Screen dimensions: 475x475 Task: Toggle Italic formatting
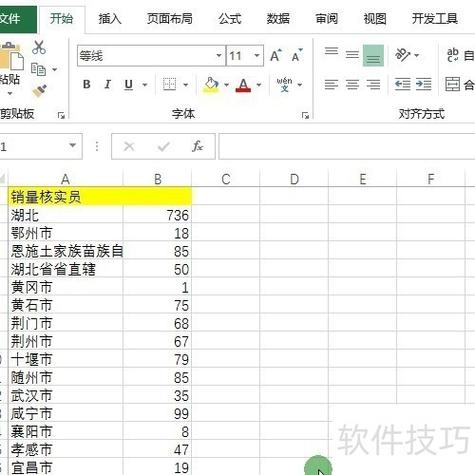[107, 84]
